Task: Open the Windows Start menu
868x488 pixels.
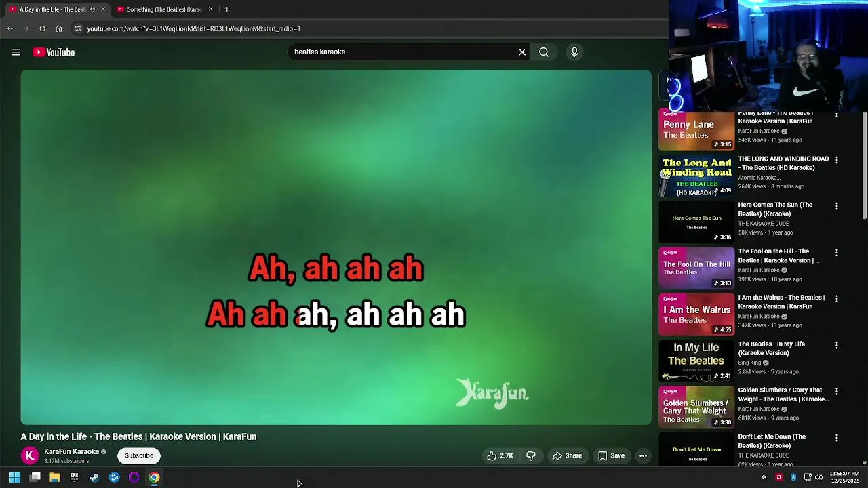Action: 14,477
